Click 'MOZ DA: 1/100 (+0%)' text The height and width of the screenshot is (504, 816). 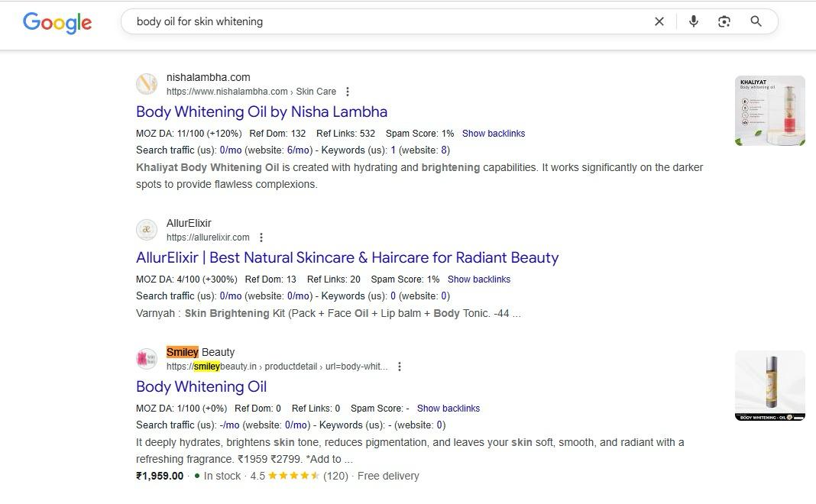coord(182,408)
